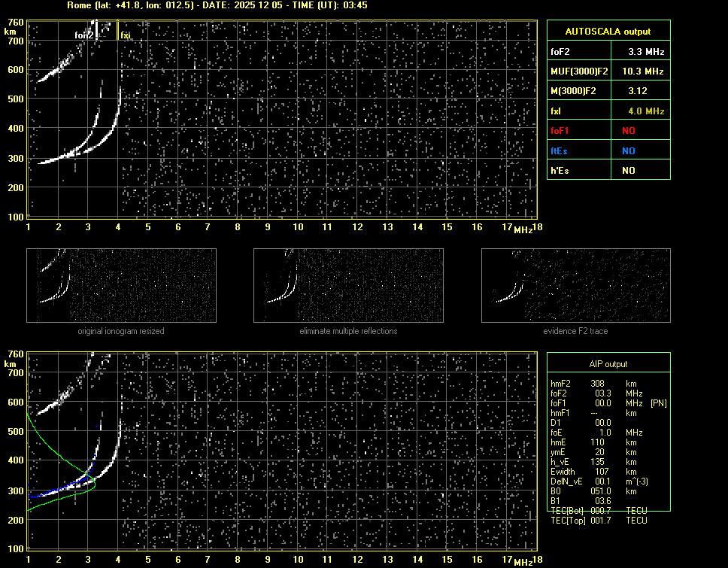This screenshot has width=728, height=568.
Task: Select the 'evidence F2 trace' thumbnail
Action: (x=575, y=285)
